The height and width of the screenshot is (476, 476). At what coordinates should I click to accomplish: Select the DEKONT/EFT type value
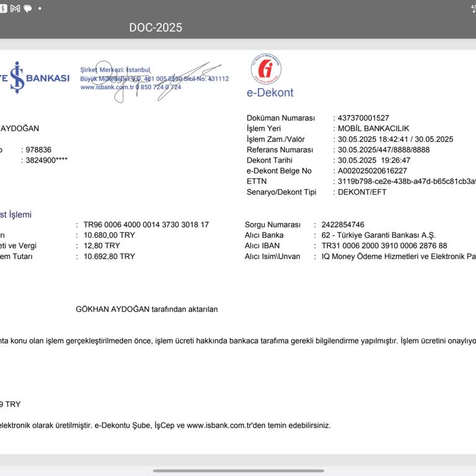click(362, 192)
